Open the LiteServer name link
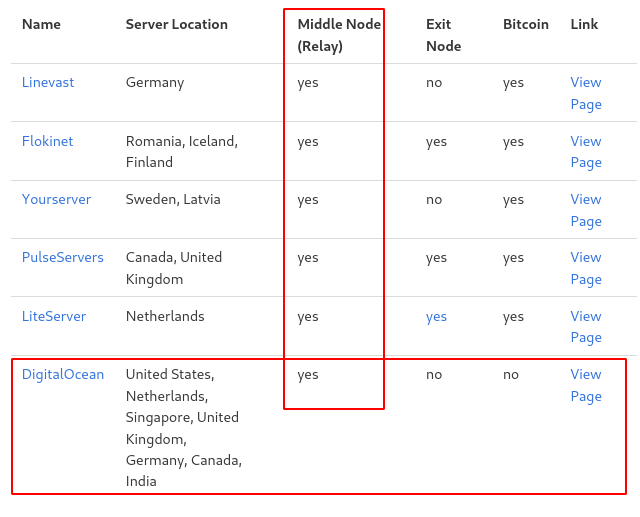 pos(54,316)
